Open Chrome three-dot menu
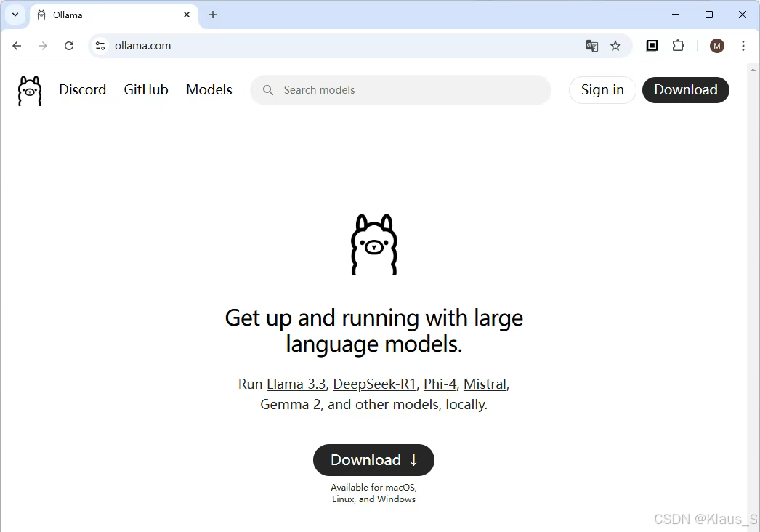This screenshot has width=760, height=532. coord(743,46)
